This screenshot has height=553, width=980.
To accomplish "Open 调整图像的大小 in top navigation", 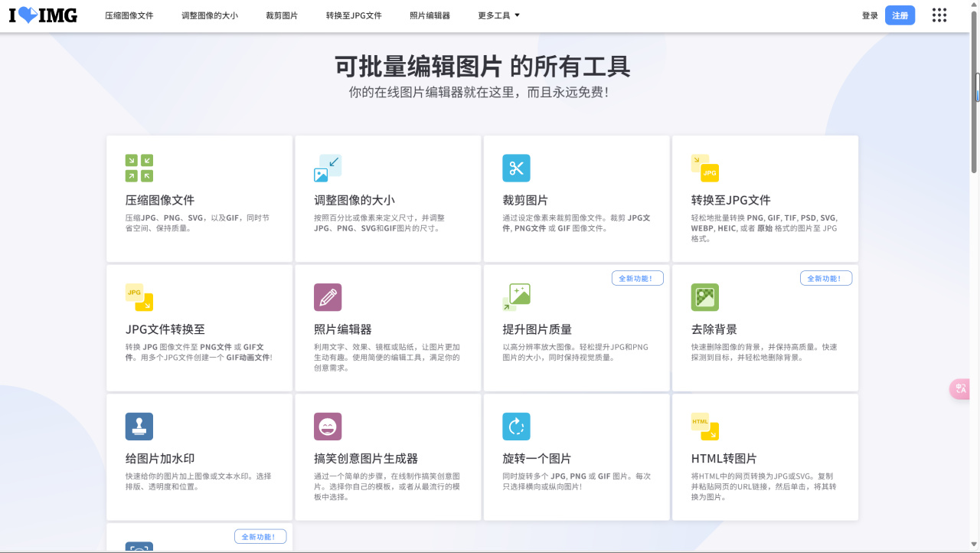I will pos(210,15).
